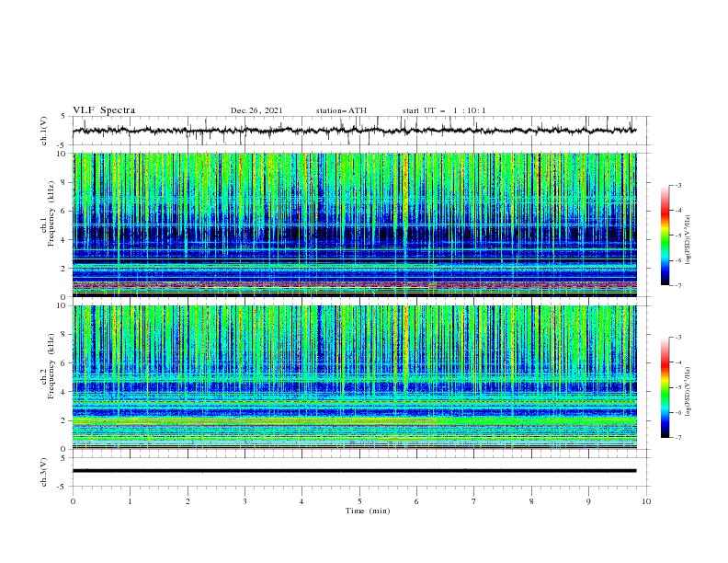
Task: Click time axis tick label '0'
Action: (73, 501)
